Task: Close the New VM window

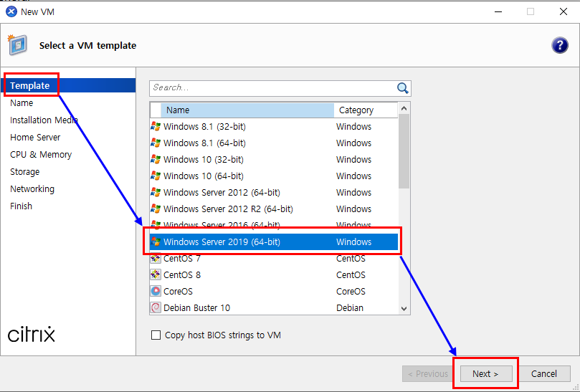Action: 564,12
